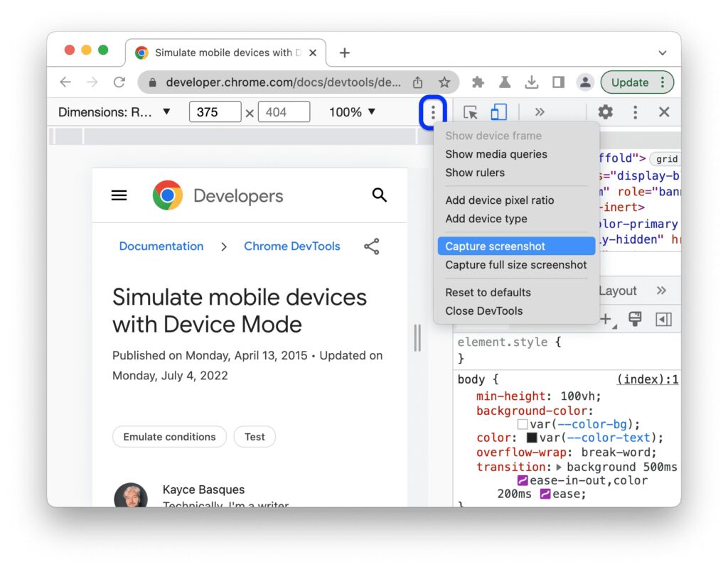
Task: Toggle the device toolbar icon
Action: click(498, 112)
